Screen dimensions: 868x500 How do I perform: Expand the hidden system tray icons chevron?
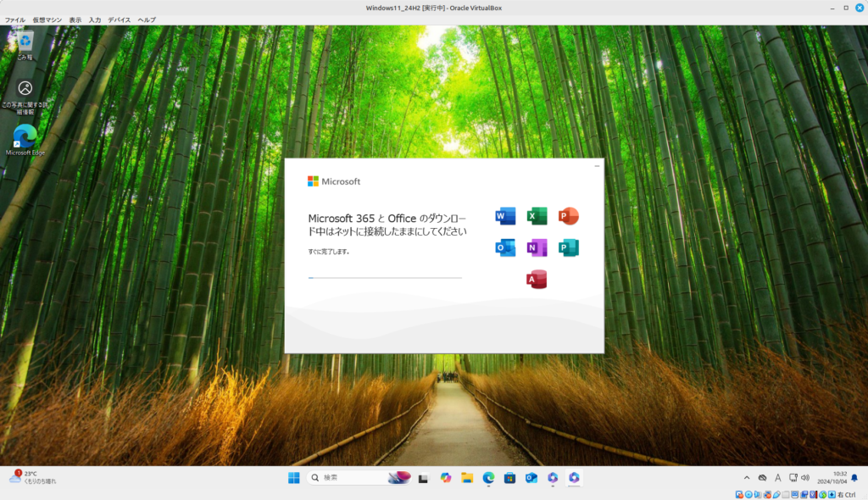click(747, 478)
